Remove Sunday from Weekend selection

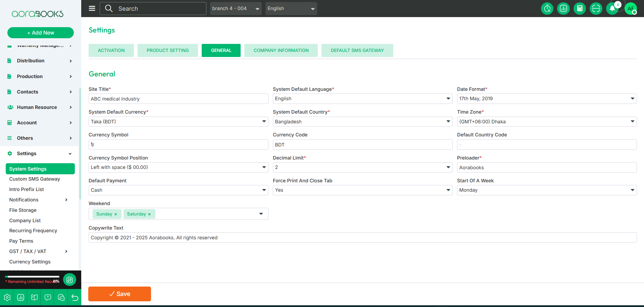(116, 214)
